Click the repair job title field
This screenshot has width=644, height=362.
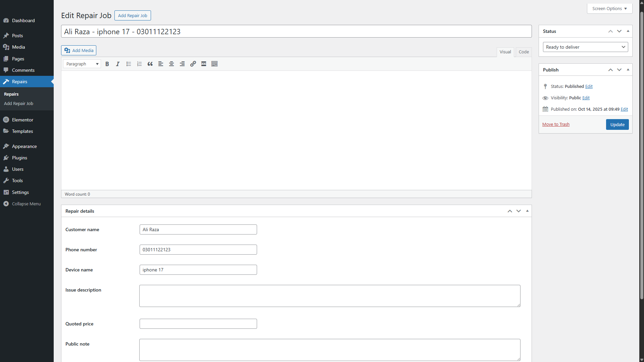296,31
